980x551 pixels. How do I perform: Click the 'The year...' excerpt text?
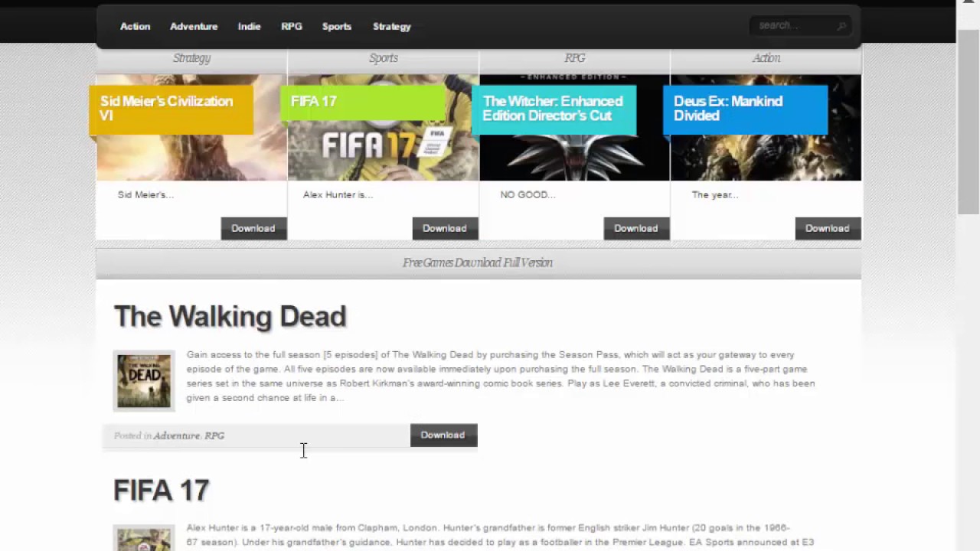pyautogui.click(x=714, y=194)
